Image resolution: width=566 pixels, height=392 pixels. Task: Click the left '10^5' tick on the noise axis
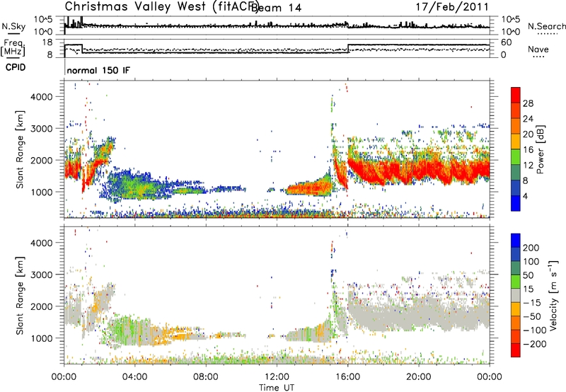point(43,19)
